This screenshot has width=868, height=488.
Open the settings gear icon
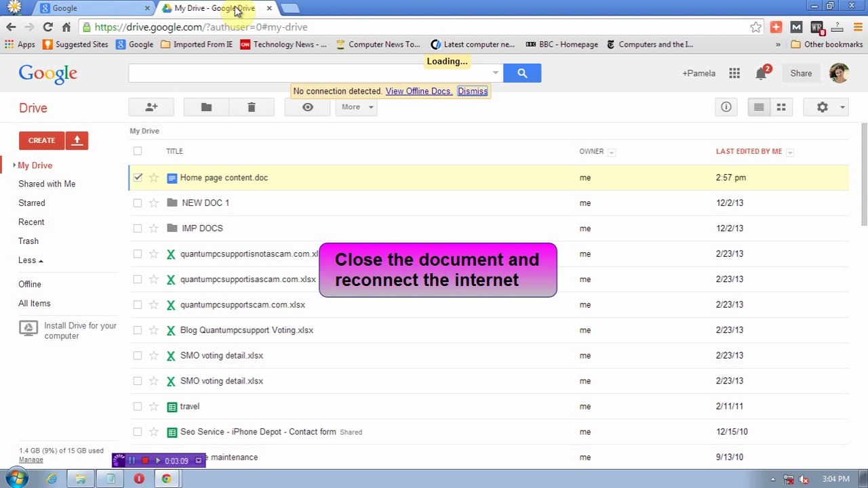(822, 107)
